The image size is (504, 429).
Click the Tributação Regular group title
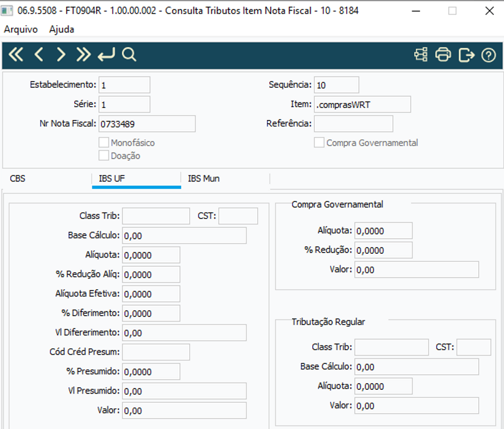click(x=328, y=322)
